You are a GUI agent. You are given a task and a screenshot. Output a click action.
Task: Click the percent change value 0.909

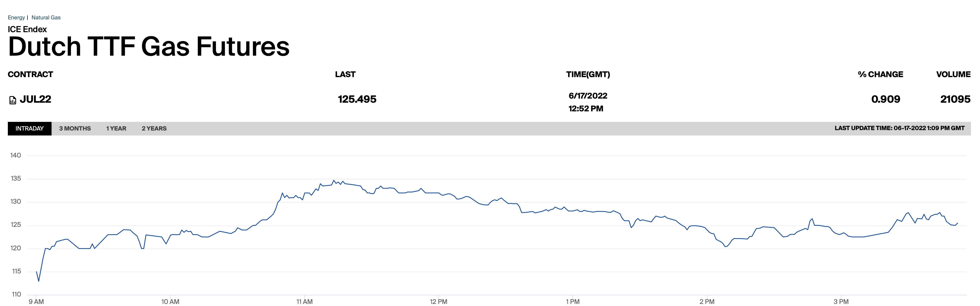click(x=885, y=99)
